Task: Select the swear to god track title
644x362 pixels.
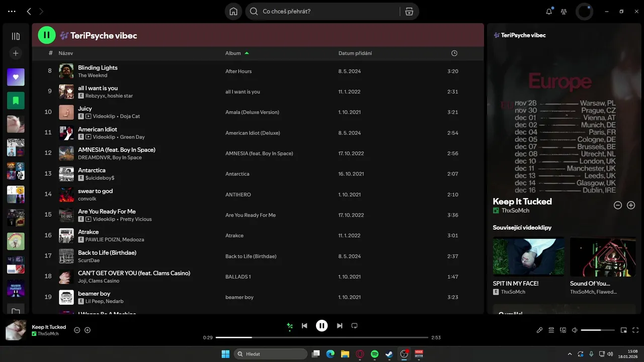Action: [95, 191]
